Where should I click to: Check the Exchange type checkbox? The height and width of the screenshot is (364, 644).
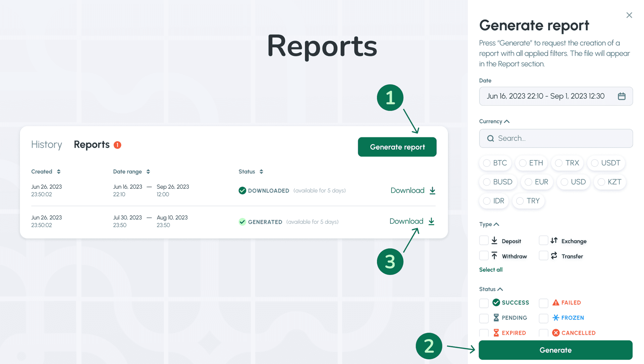pyautogui.click(x=543, y=240)
